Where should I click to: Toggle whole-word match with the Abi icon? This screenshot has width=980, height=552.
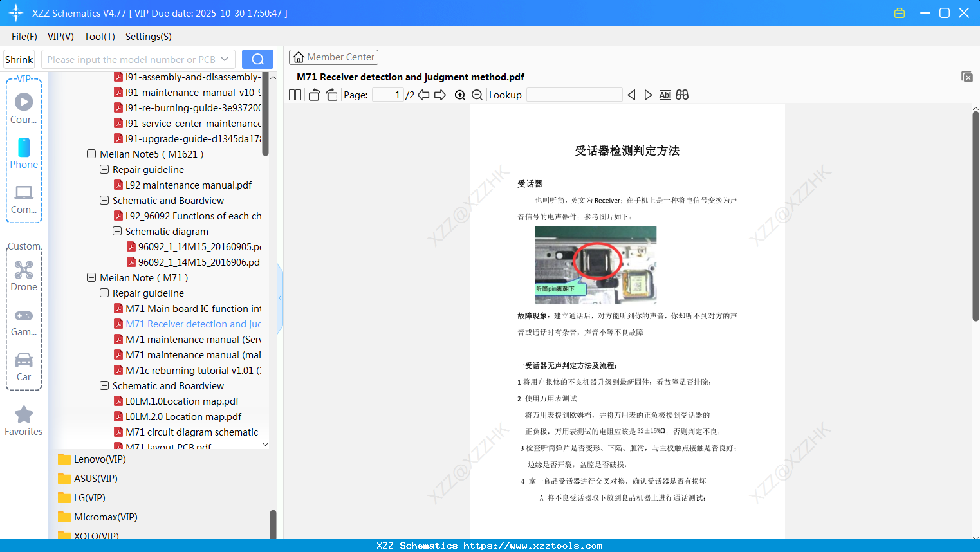coord(665,95)
